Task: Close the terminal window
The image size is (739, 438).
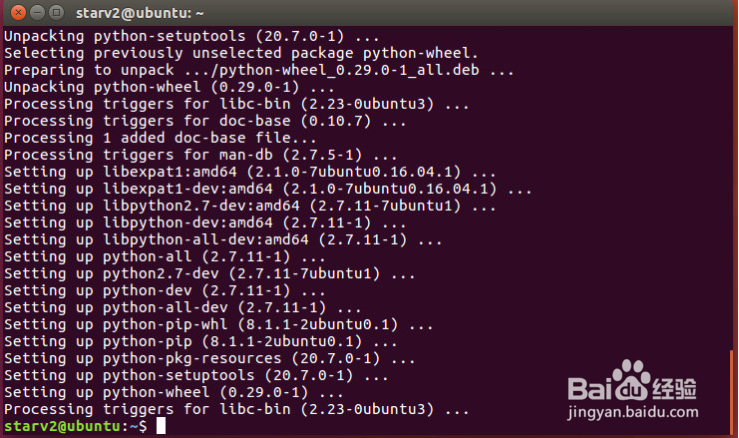Action: click(x=18, y=12)
